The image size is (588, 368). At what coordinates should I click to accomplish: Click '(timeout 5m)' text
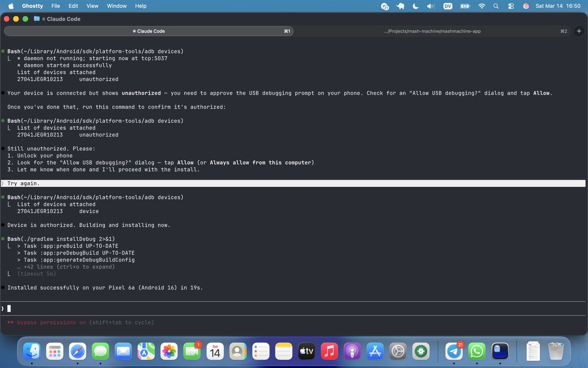(x=36, y=274)
